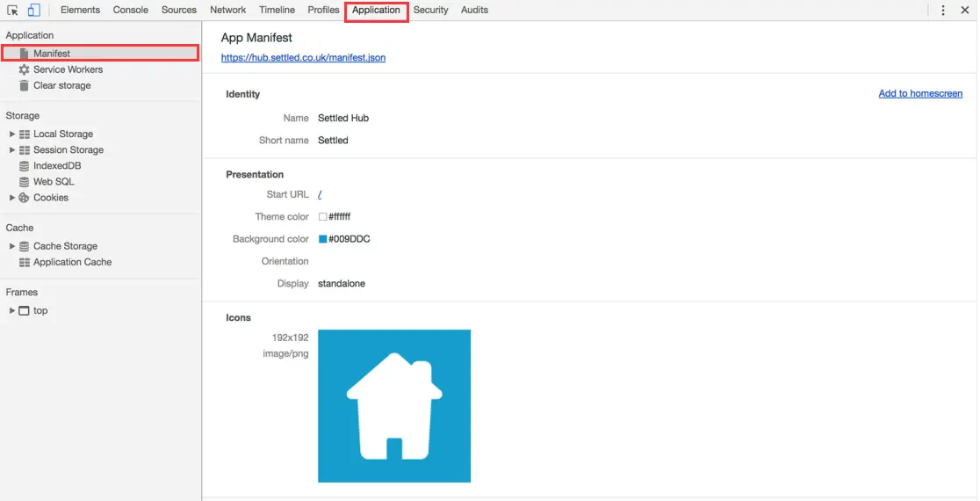Select the Cache Storage label
The height and width of the screenshot is (501, 980).
66,246
